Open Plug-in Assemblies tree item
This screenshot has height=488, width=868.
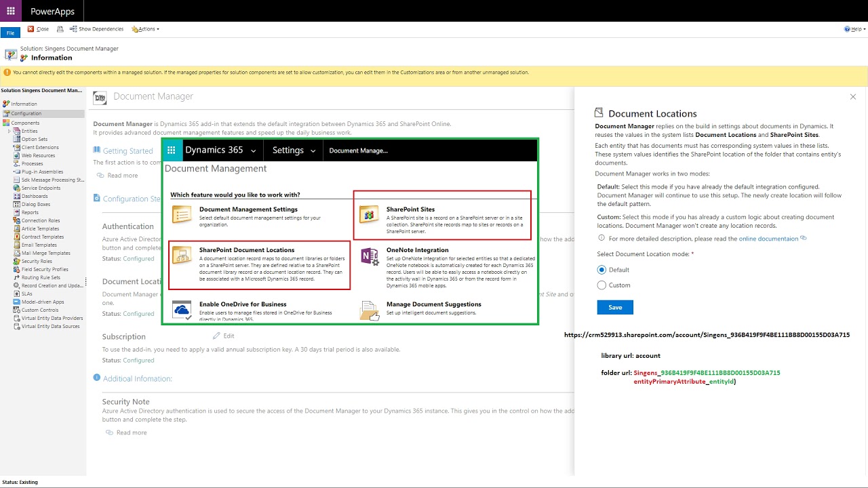tap(42, 171)
